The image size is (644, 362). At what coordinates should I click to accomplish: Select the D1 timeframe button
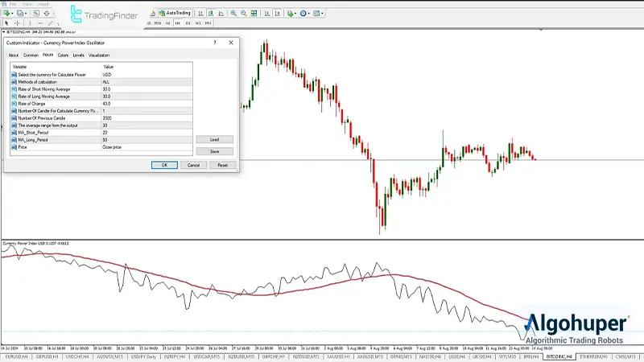[188, 24]
